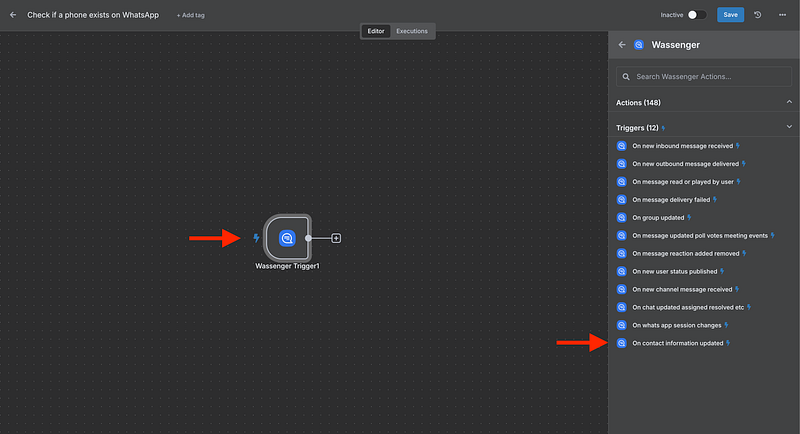The height and width of the screenshot is (434, 800).
Task: Click the Wassenger Trigger1 node icon
Action: 287,238
